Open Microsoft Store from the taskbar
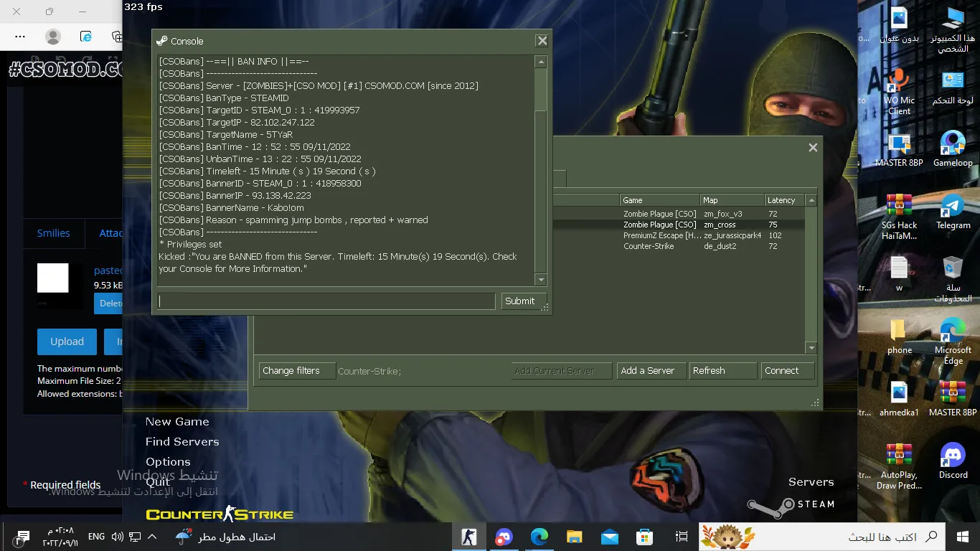This screenshot has width=980, height=551. [645, 537]
